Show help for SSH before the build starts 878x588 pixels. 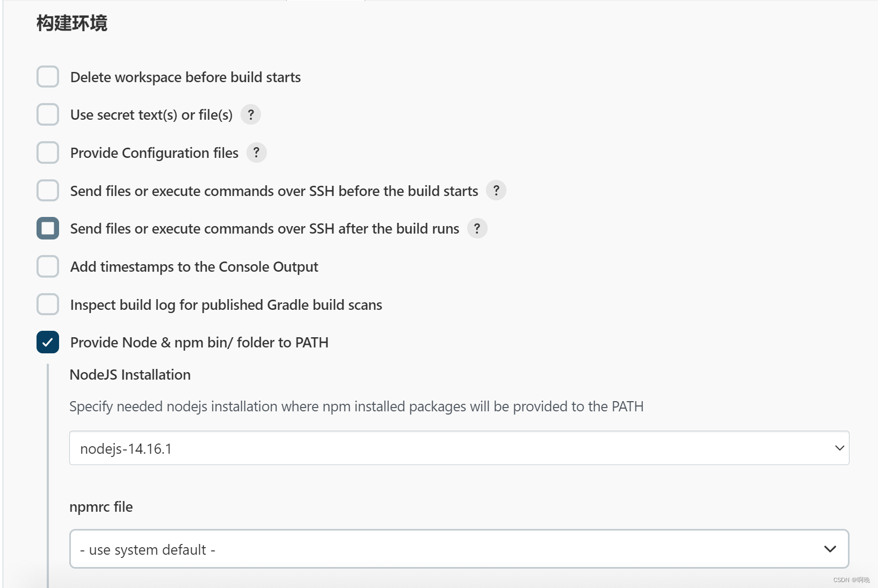click(496, 191)
